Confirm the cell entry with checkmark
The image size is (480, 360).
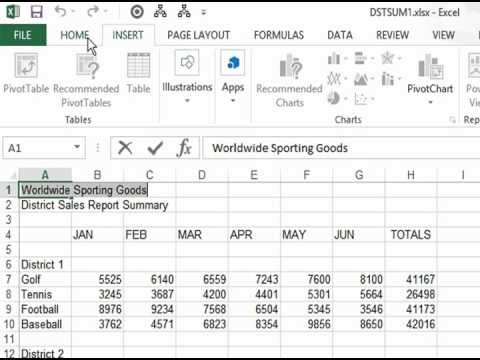coord(155,148)
